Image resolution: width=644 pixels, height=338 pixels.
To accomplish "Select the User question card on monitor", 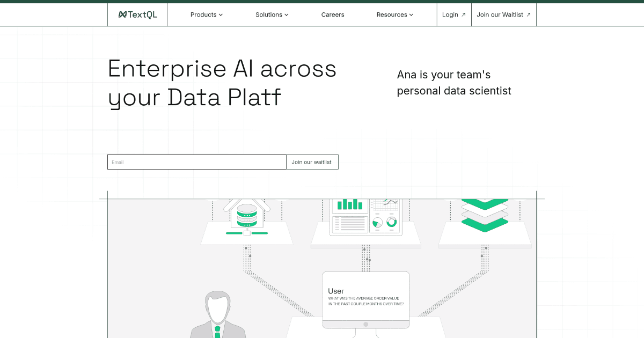I will (365, 298).
